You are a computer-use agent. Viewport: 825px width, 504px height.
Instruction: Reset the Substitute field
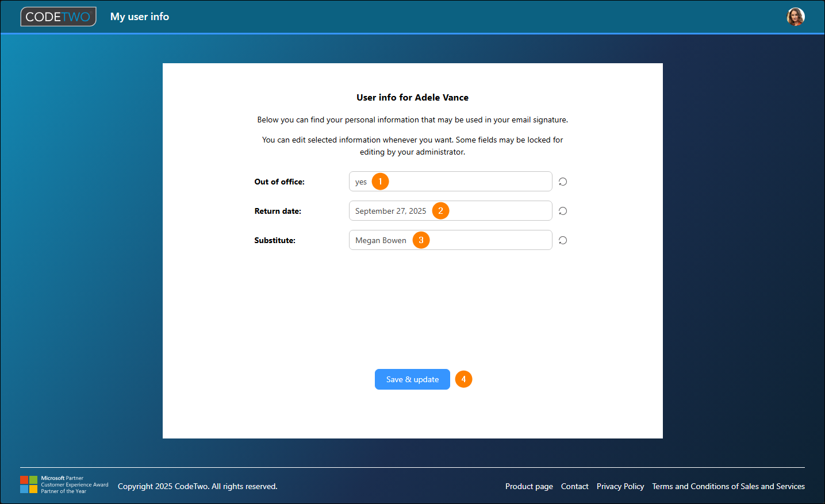(x=563, y=240)
